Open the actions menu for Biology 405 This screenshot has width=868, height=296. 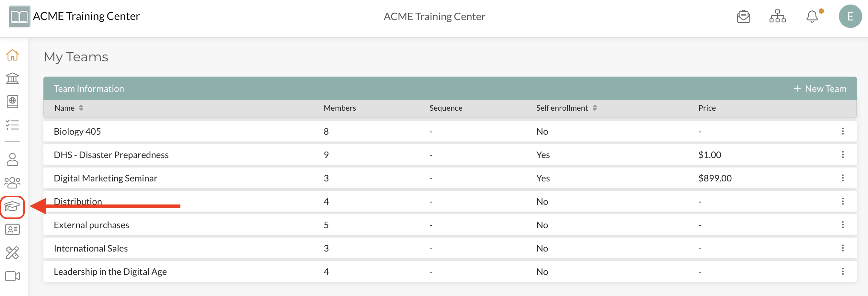tap(842, 131)
